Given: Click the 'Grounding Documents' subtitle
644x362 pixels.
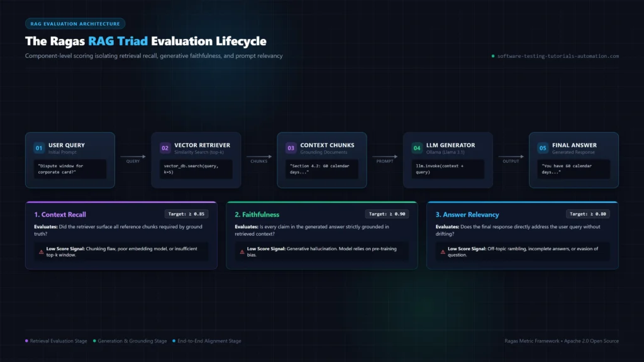Looking at the screenshot, I should (x=324, y=152).
